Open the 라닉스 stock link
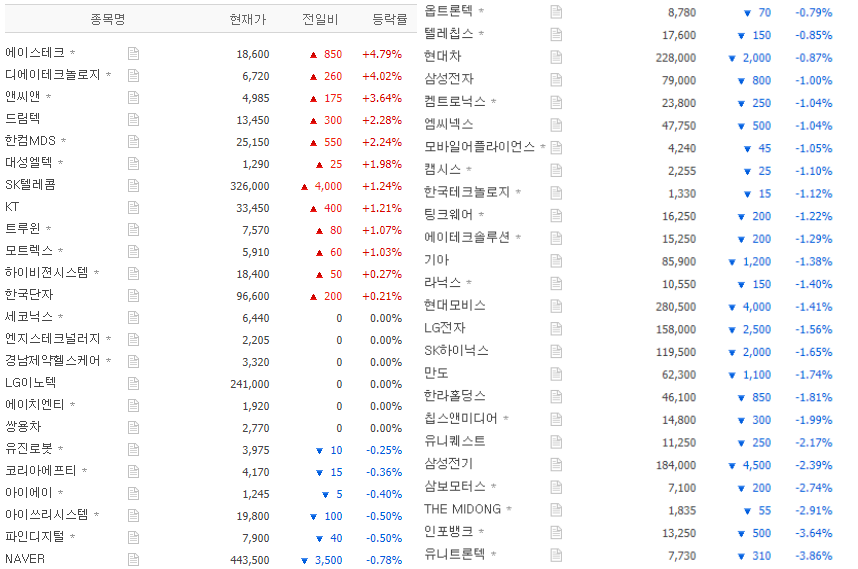 [x=443, y=283]
